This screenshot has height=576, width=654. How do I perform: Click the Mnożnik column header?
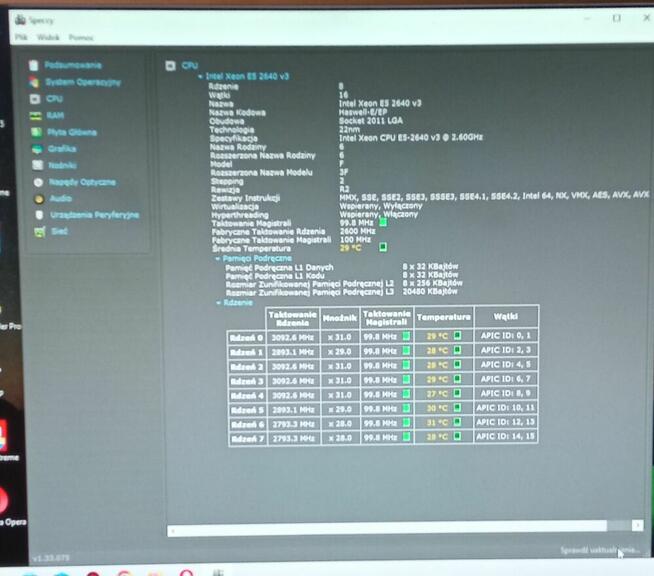(x=340, y=318)
